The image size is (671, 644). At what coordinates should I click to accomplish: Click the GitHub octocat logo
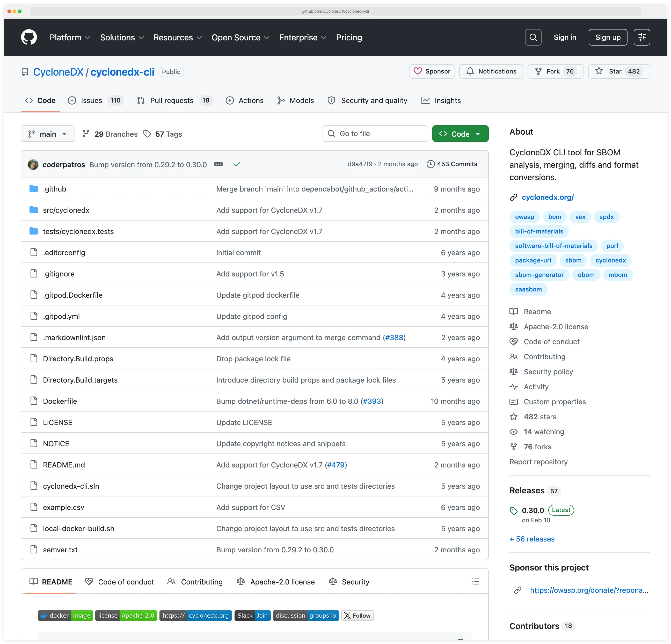click(x=29, y=37)
